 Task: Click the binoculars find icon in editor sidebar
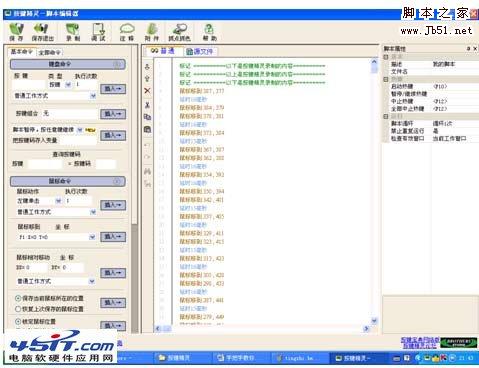tap(147, 172)
